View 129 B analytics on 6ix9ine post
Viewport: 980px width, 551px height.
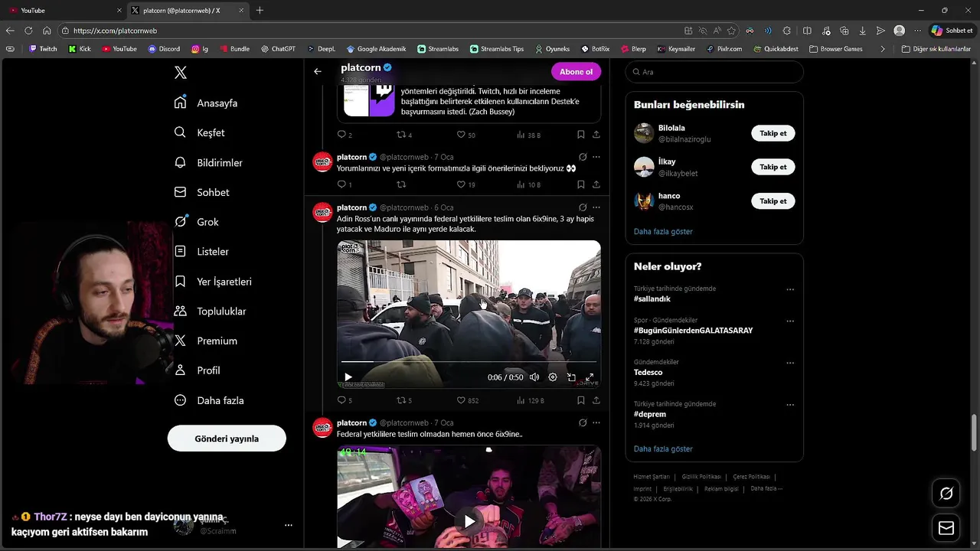(x=530, y=400)
